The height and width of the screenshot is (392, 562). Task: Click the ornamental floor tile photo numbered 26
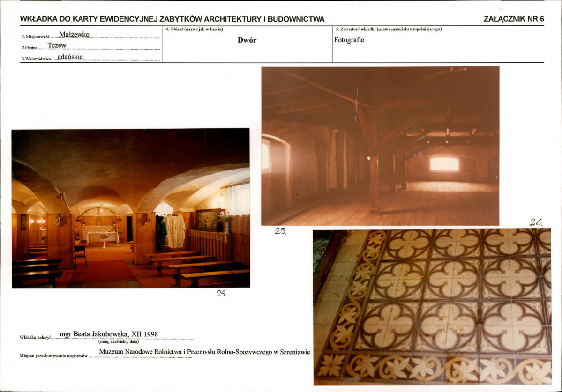click(432, 307)
